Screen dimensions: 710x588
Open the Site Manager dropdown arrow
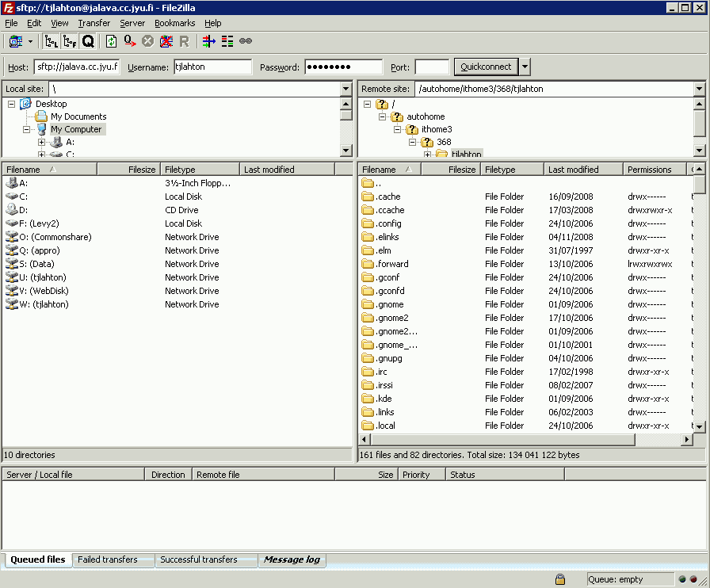point(30,42)
